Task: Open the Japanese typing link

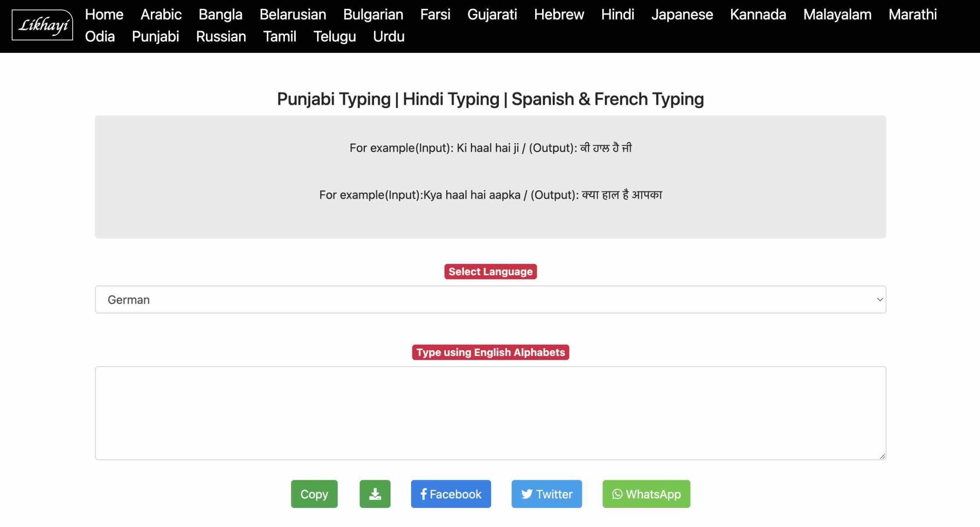Action: [682, 15]
